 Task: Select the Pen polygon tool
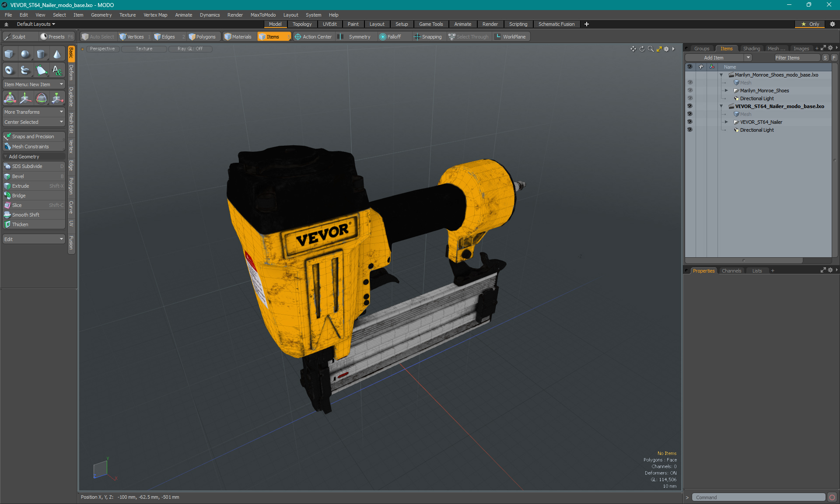click(41, 70)
